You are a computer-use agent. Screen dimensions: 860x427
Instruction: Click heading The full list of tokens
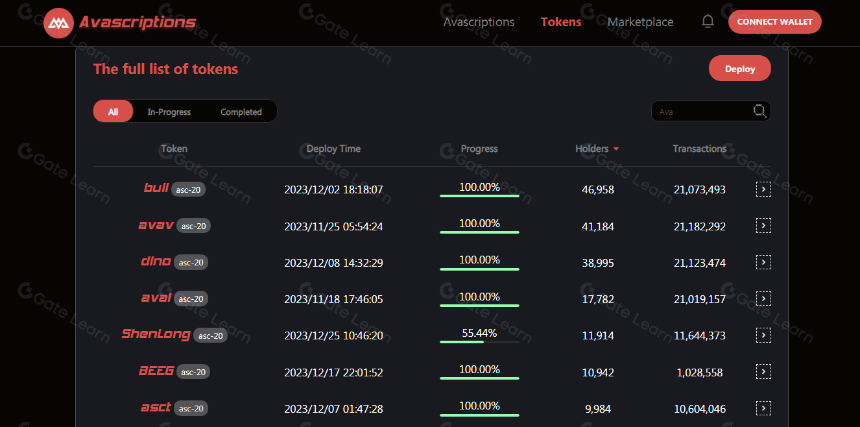166,69
